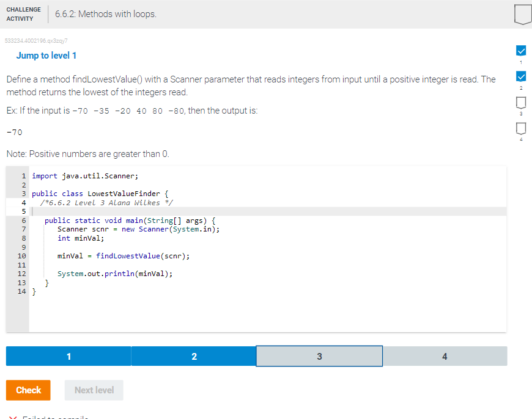The height and width of the screenshot is (419, 532).
Task: Select the completed checkmark badge for level 2
Action: point(520,76)
